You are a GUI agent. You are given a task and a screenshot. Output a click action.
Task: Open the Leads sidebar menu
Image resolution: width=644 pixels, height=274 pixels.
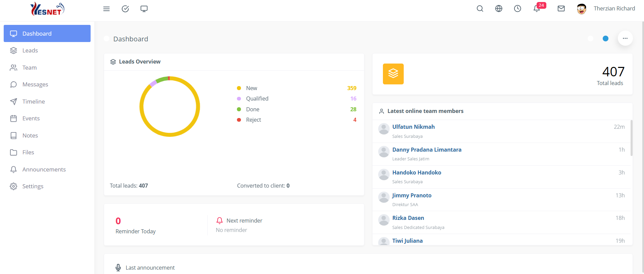tap(30, 50)
